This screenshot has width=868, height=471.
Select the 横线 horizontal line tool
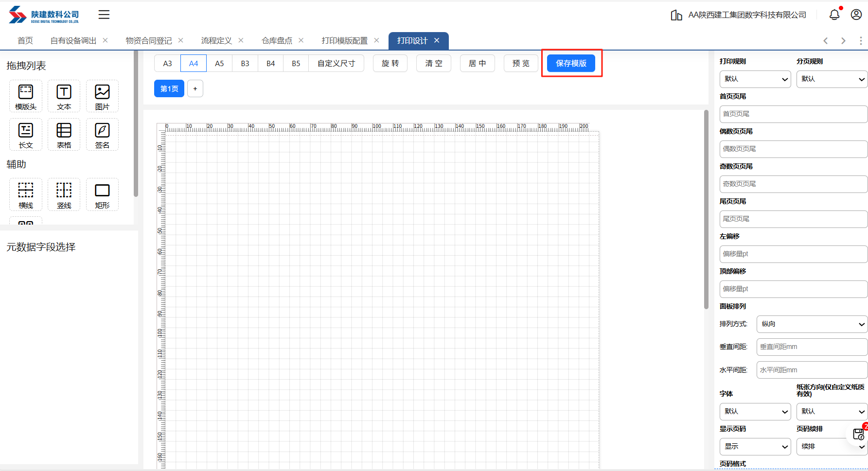26,194
